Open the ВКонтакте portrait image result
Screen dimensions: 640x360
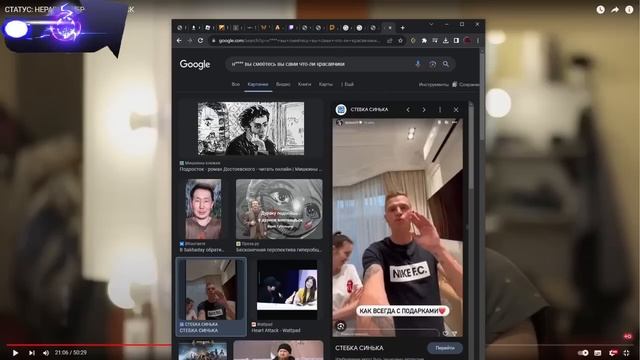pyautogui.click(x=203, y=209)
